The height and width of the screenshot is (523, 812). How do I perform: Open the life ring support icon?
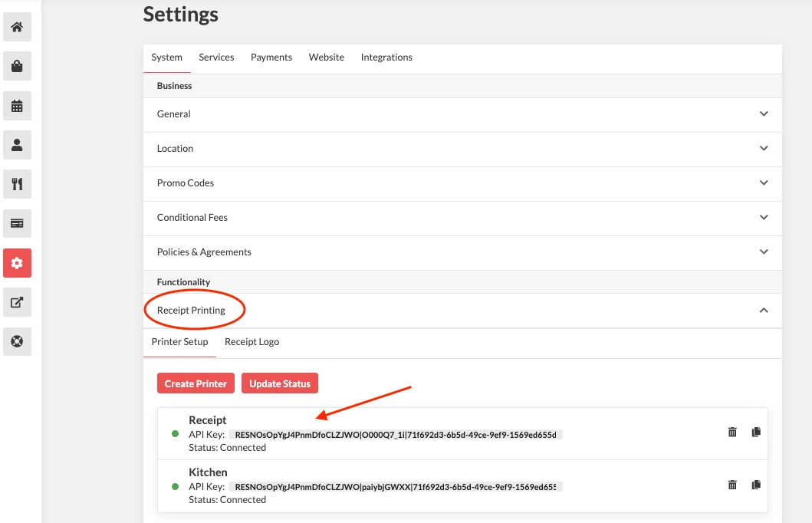[x=17, y=342]
